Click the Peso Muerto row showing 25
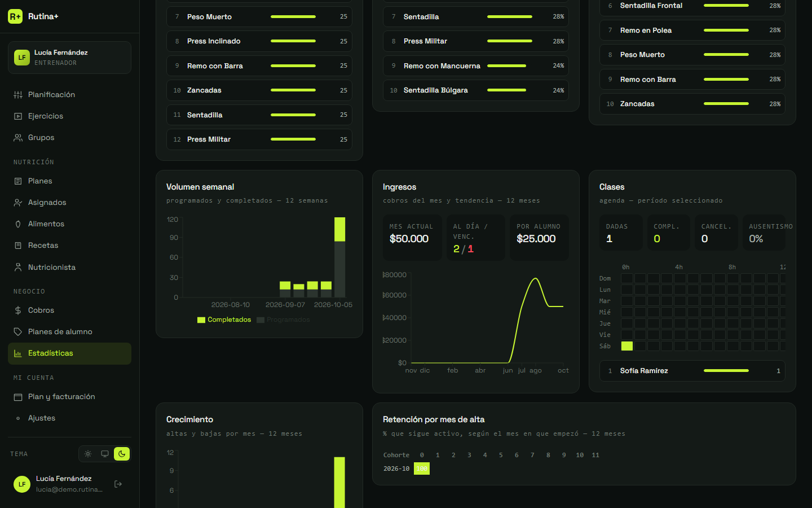The height and width of the screenshot is (508, 812). (259, 17)
